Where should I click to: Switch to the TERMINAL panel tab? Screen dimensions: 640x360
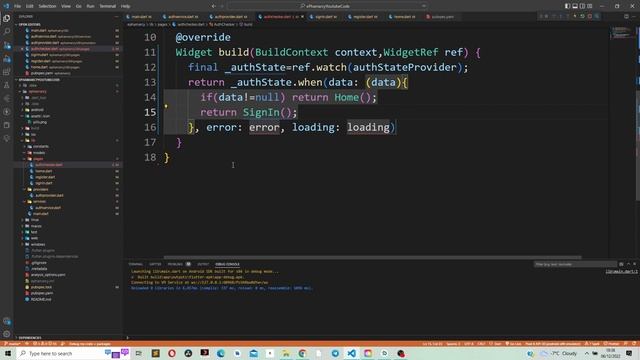[x=136, y=264]
